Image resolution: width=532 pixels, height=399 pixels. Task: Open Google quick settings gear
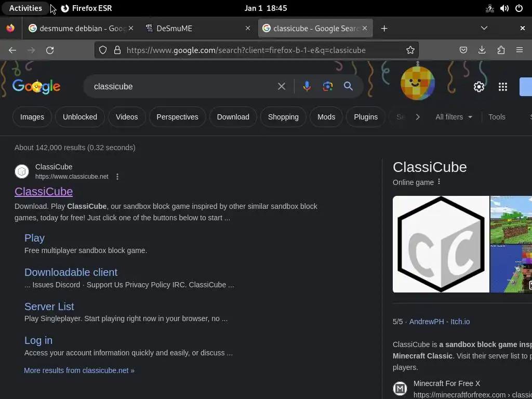click(478, 87)
